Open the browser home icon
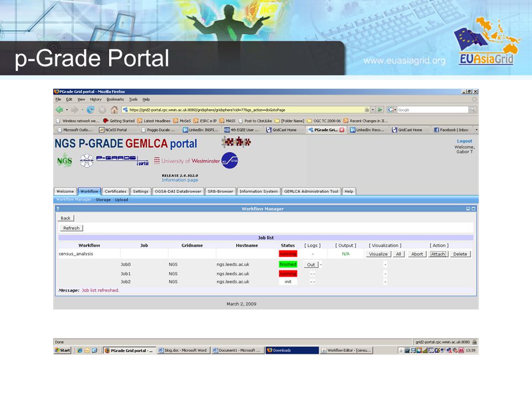 114,110
